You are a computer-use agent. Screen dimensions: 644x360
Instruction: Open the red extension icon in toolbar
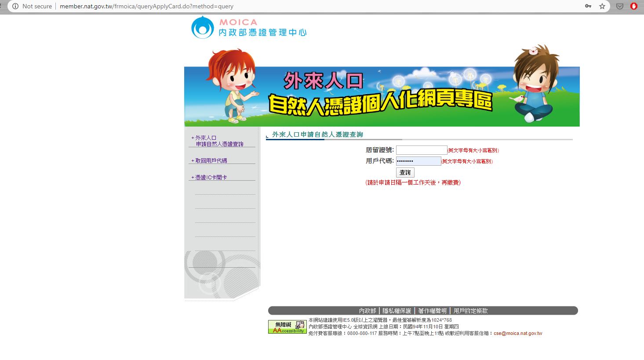tap(633, 6)
